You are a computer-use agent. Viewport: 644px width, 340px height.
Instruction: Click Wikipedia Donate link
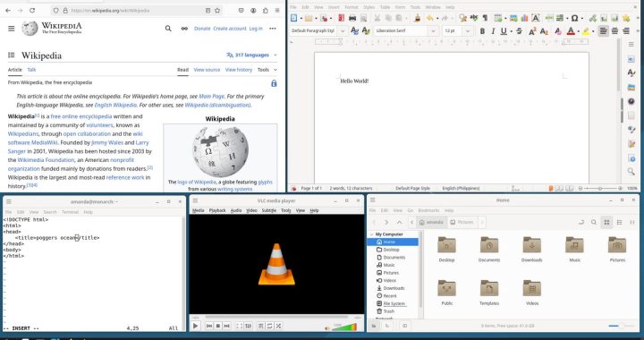pyautogui.click(x=202, y=29)
